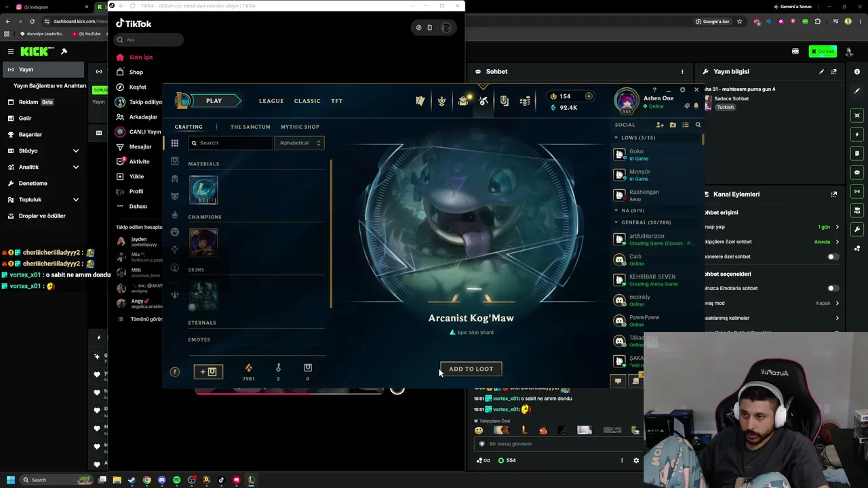
Task: Show all loot categories grid icon
Action: coord(175,143)
